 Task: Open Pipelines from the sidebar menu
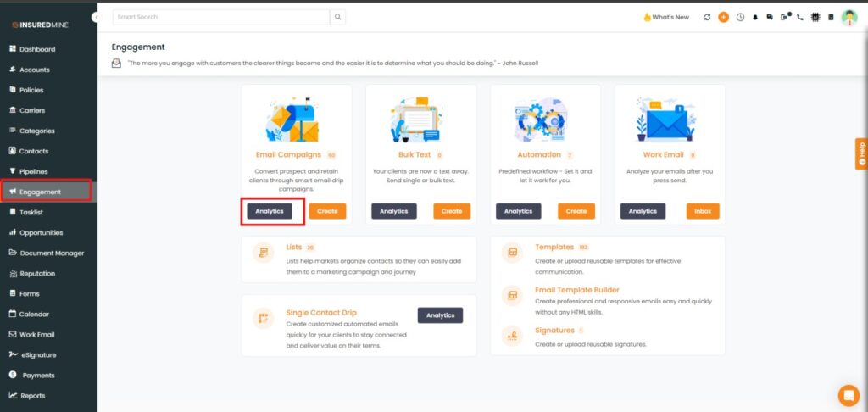(x=34, y=171)
